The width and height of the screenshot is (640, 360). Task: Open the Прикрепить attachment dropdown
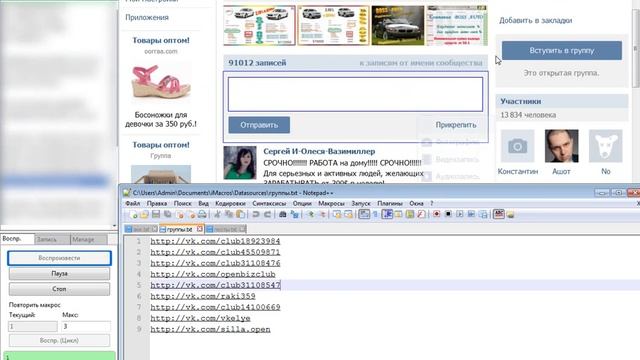(x=456, y=125)
